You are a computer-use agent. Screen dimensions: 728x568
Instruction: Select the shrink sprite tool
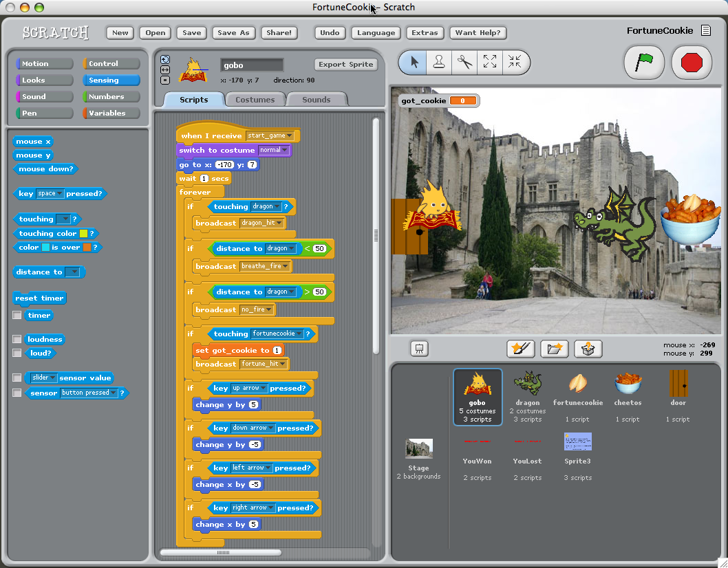pos(515,63)
